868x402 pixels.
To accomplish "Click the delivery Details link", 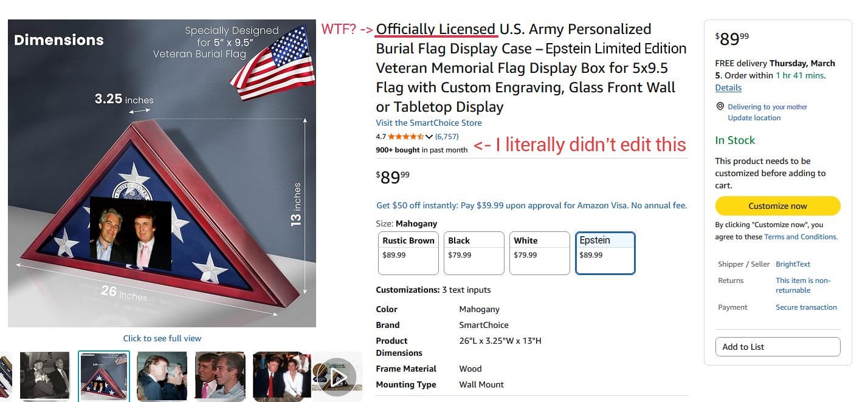I will tap(728, 87).
